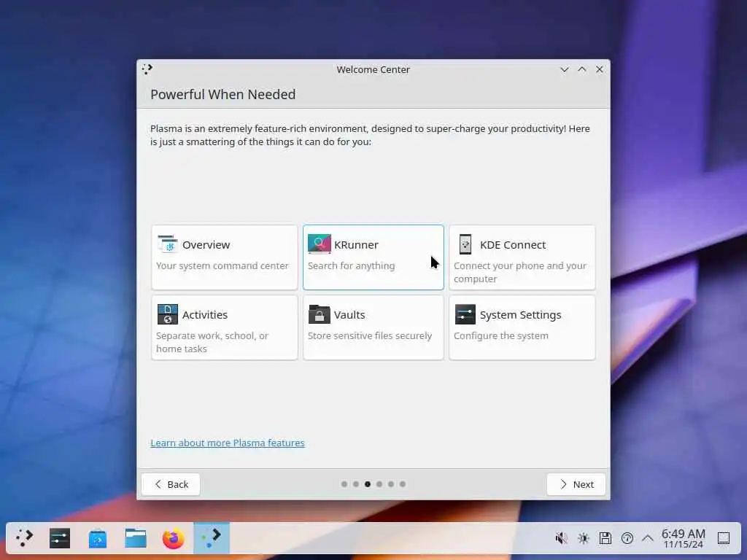747x560 pixels.
Task: Select the KDE Connect phone icon
Action: [465, 244]
